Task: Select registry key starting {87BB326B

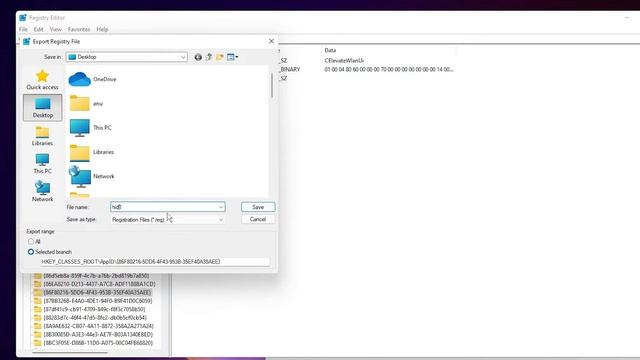Action: 98,301
